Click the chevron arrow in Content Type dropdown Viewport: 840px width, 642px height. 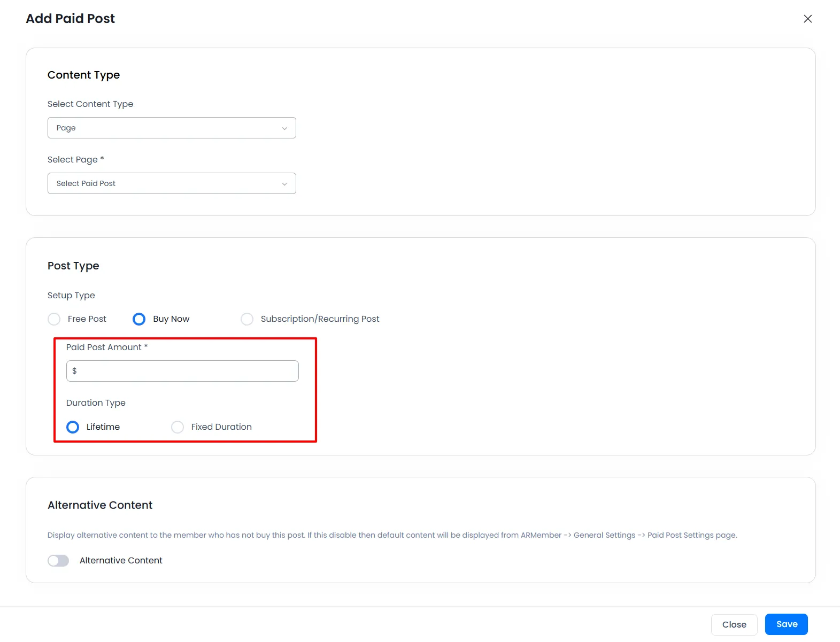tap(284, 128)
